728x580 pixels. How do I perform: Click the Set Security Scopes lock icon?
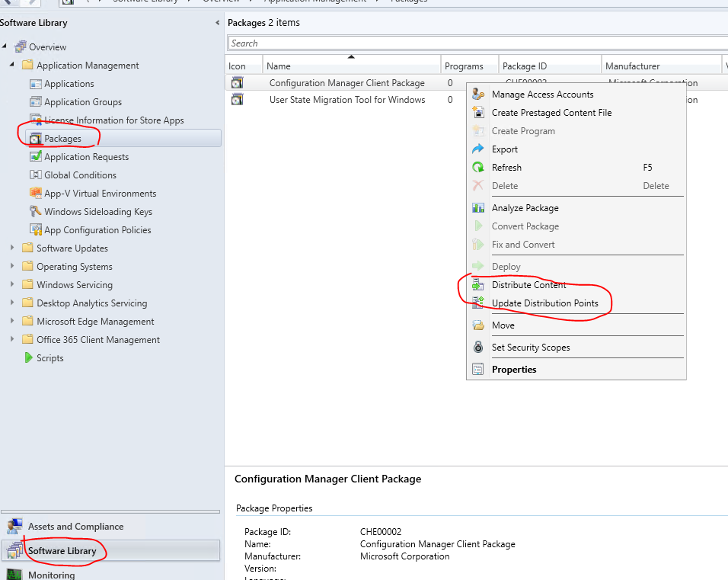[x=478, y=347]
